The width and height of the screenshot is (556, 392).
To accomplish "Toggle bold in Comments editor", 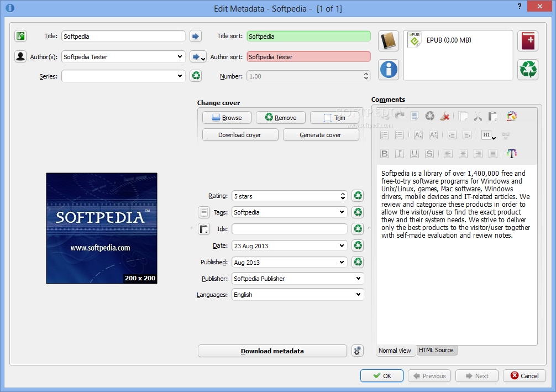I will coord(384,154).
